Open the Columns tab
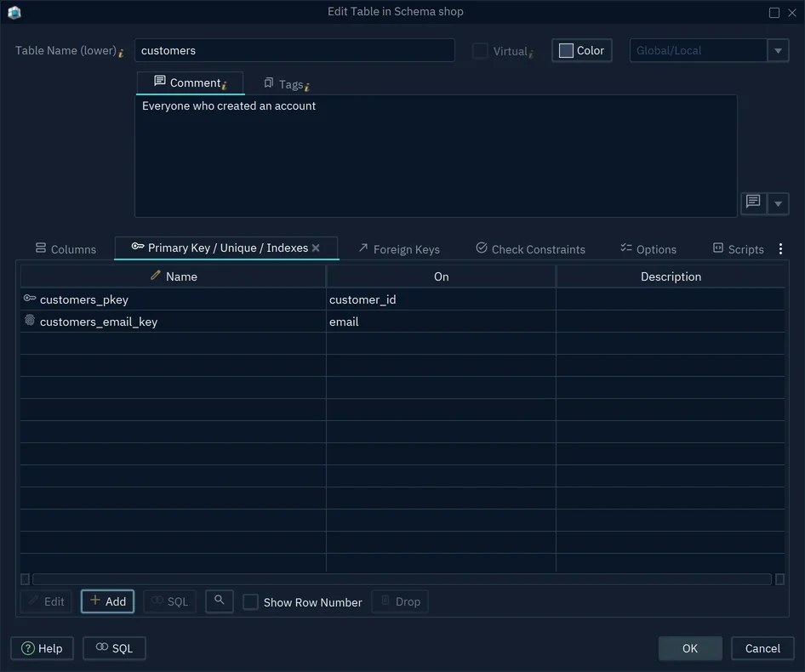 coord(66,249)
